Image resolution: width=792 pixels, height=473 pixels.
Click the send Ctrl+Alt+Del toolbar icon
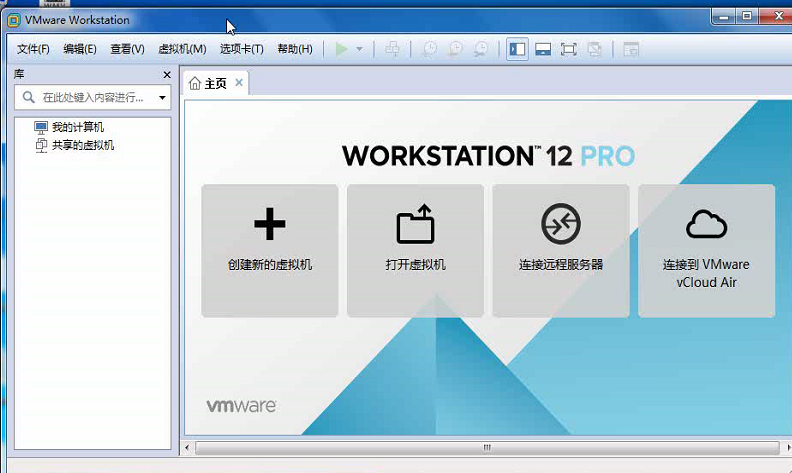click(392, 49)
